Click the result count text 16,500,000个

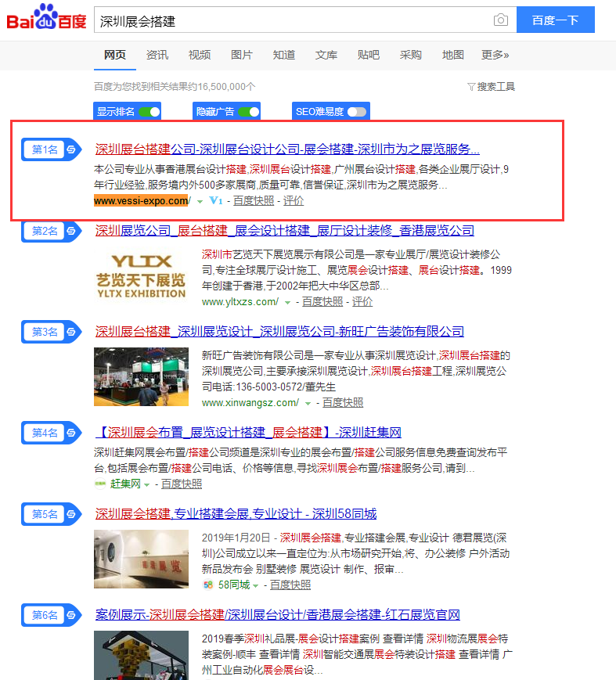coord(226,87)
